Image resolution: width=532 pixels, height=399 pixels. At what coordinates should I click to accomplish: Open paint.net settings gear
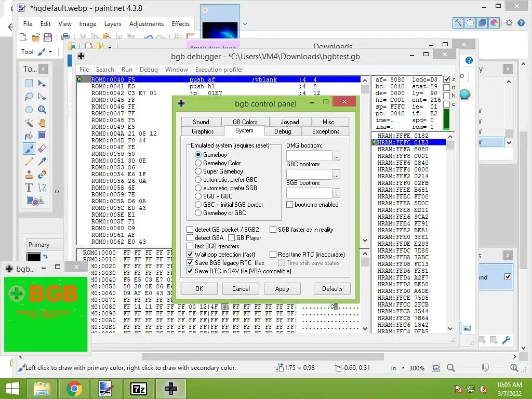click(x=509, y=23)
